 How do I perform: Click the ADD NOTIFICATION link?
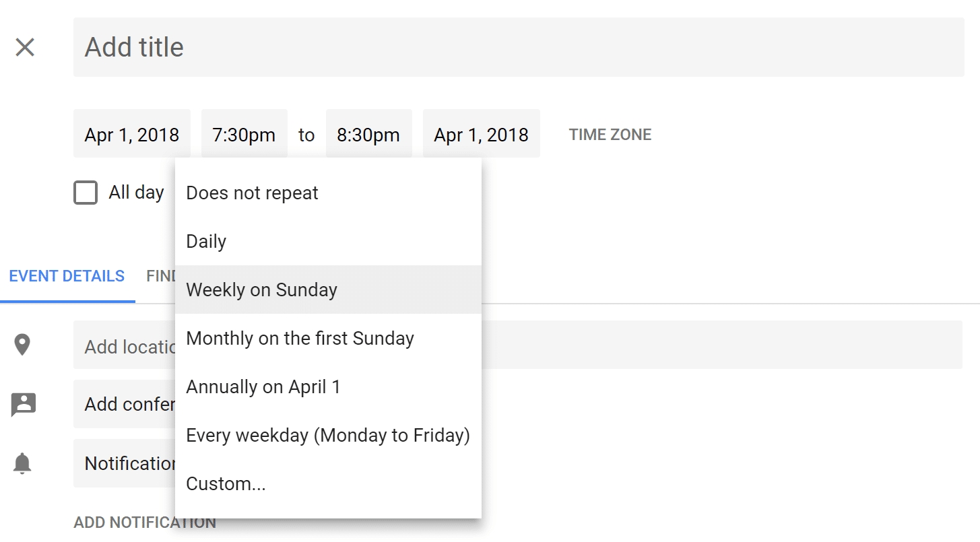click(x=145, y=522)
